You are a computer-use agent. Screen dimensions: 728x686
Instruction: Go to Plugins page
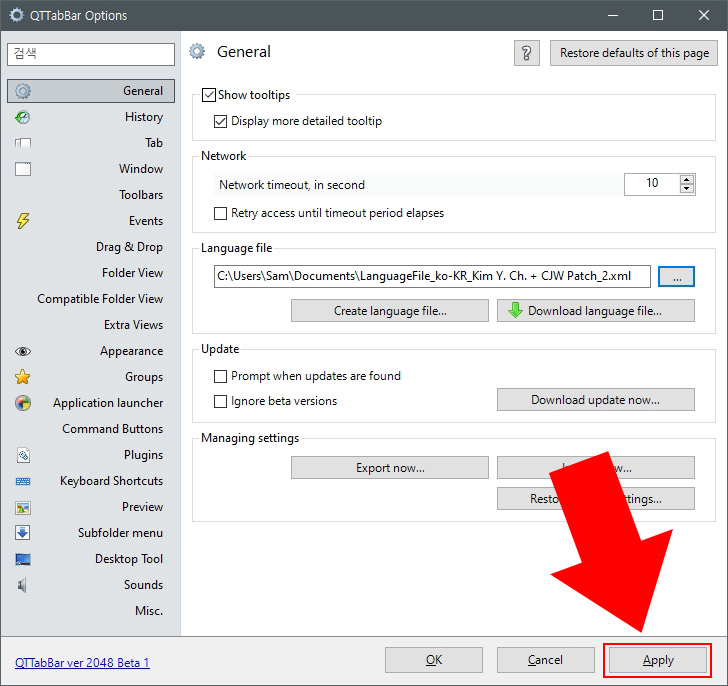tap(91, 455)
